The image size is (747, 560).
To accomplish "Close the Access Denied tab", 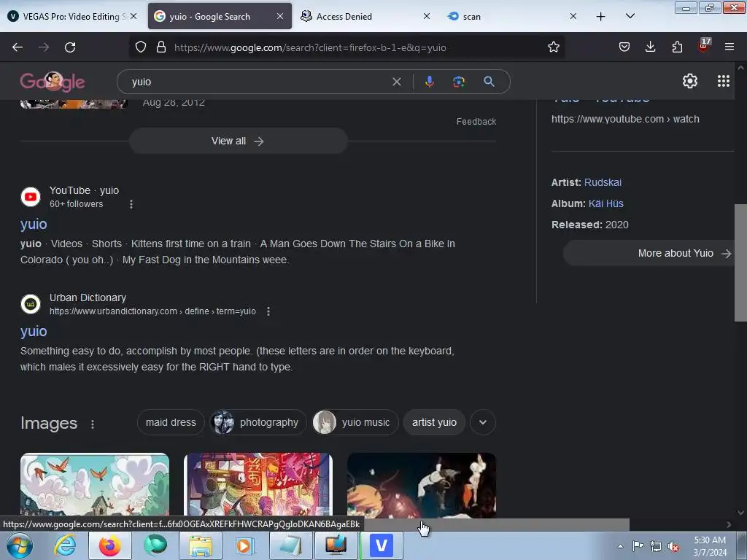I will (x=426, y=17).
